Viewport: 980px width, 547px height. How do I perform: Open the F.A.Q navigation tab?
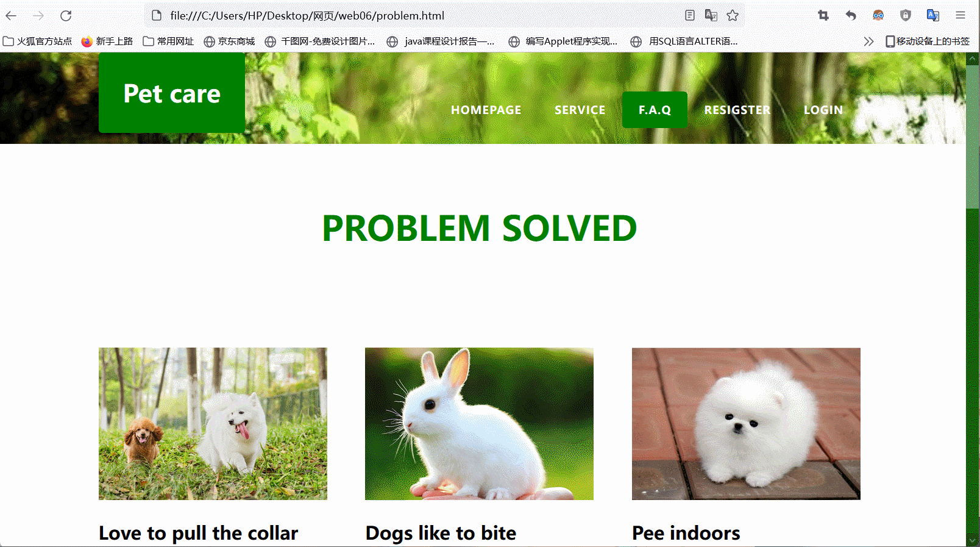point(655,110)
